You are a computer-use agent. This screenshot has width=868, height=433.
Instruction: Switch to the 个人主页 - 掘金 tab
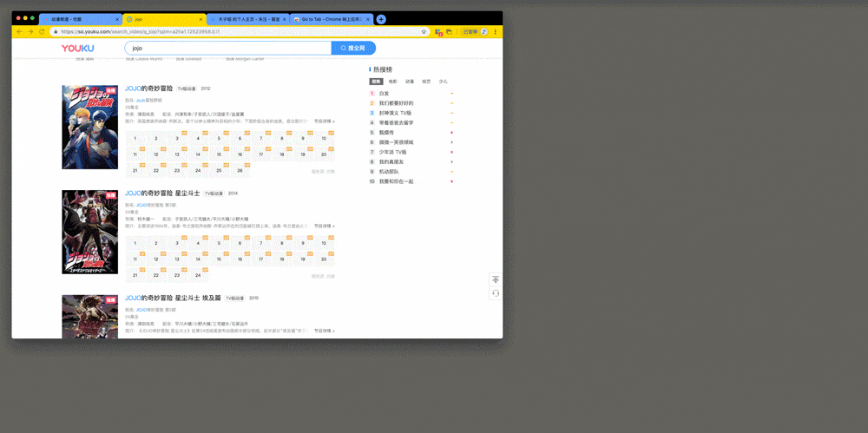248,19
